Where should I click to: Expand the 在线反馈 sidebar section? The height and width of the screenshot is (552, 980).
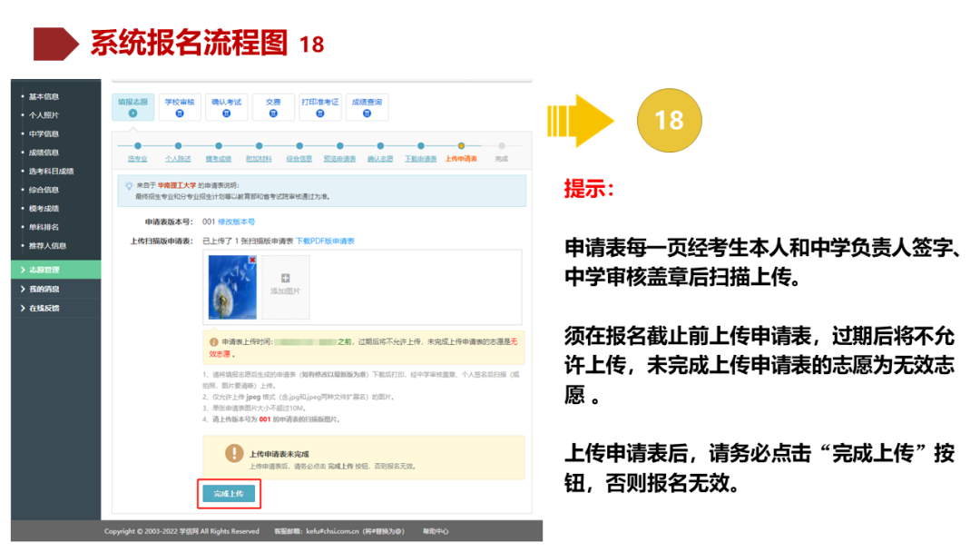(x=43, y=308)
